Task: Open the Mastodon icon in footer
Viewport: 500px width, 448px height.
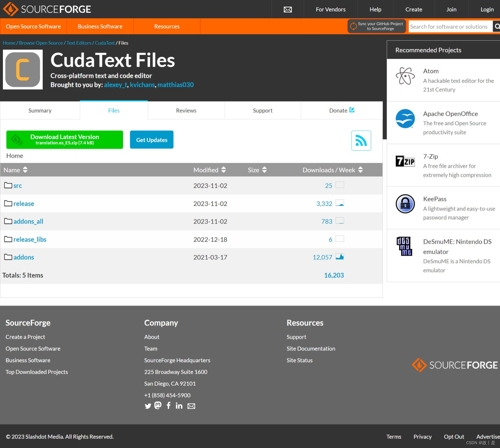Action: [x=158, y=405]
